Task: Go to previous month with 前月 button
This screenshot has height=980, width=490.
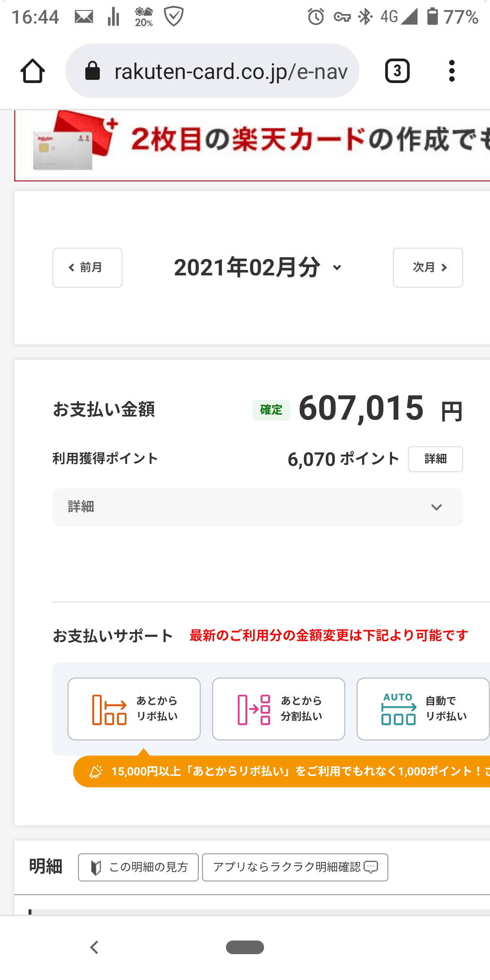Action: point(88,268)
